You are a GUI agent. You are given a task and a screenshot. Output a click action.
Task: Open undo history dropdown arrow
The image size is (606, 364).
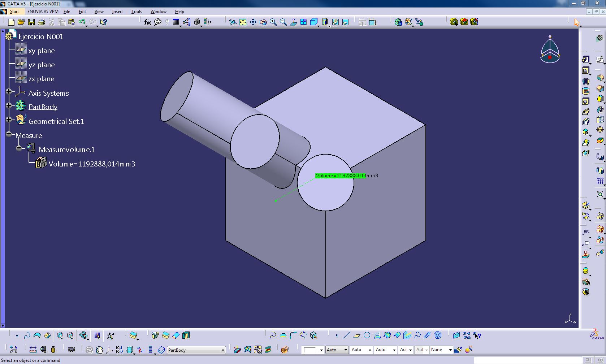(x=87, y=26)
